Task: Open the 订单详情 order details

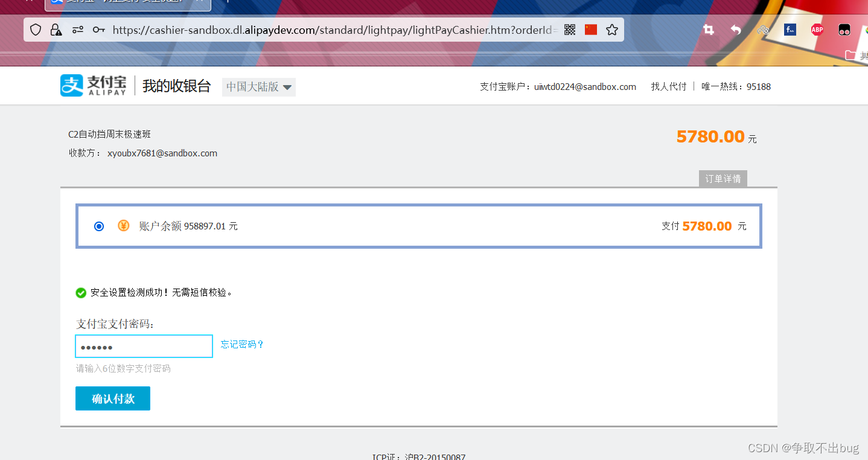Action: point(723,179)
